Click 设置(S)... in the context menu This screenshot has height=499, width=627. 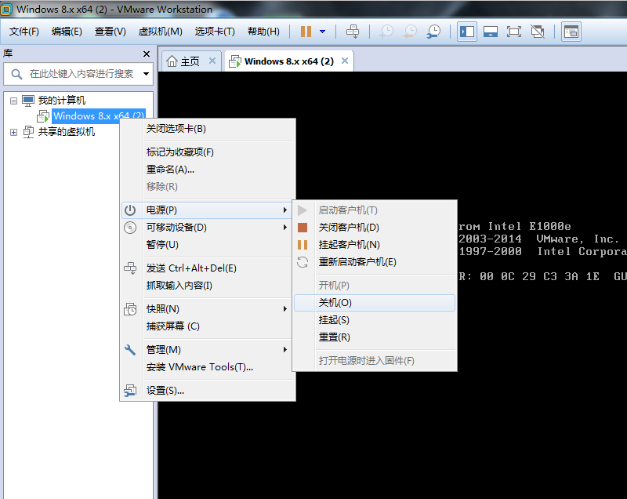165,390
